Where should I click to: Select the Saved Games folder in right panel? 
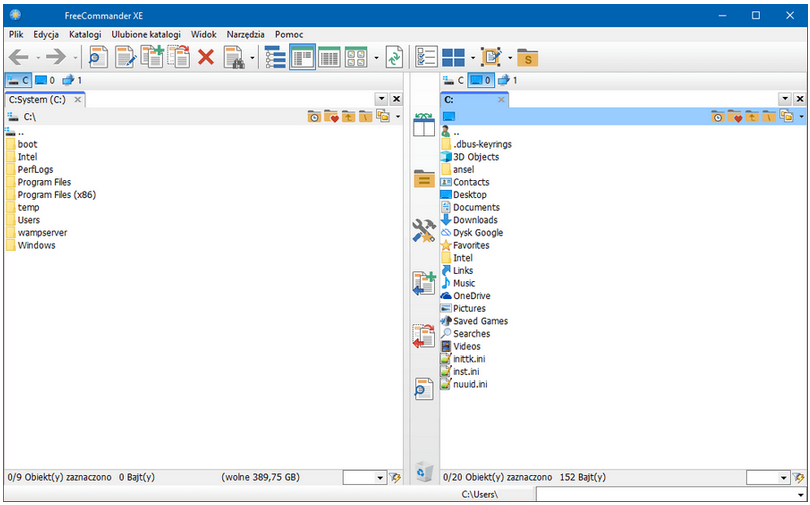pos(474,321)
